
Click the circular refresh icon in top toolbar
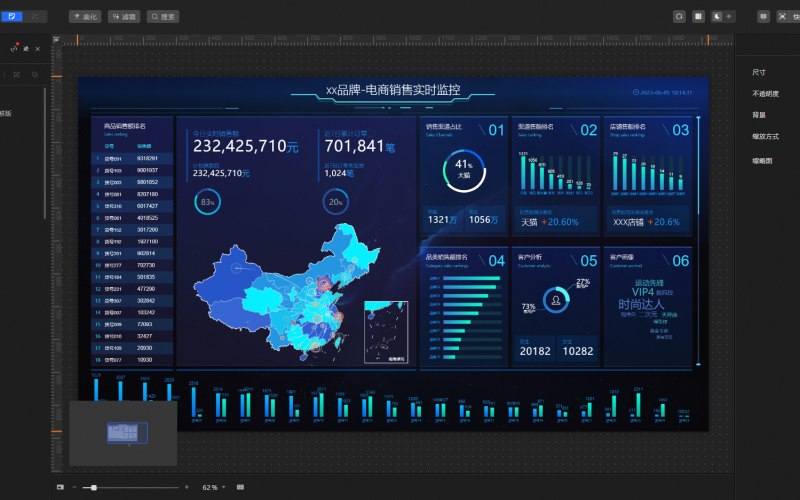point(679,16)
